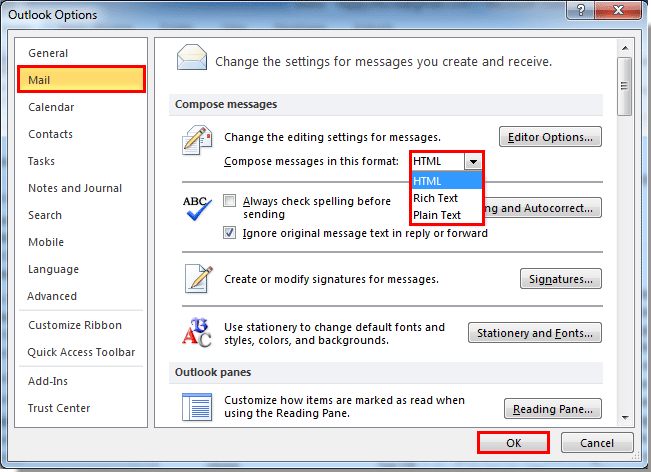
Task: Open the compose format dropdown arrow
Action: pos(473,161)
